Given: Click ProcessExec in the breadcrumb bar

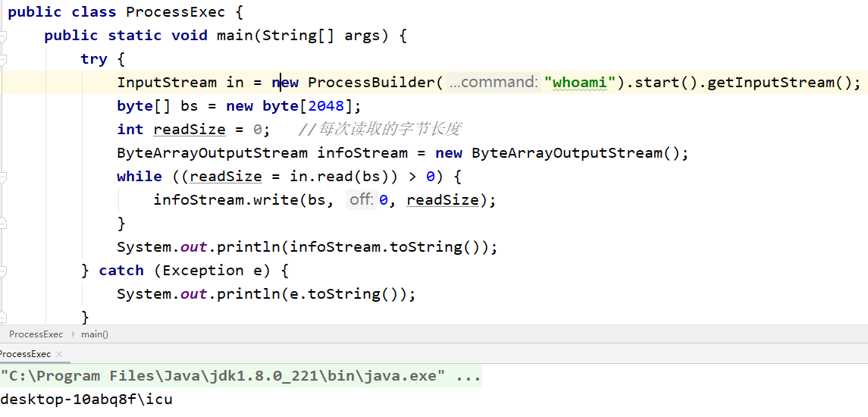Looking at the screenshot, I should click(36, 334).
